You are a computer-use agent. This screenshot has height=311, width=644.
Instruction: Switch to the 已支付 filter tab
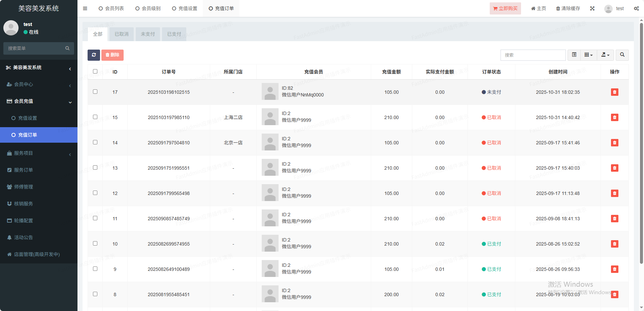pos(174,34)
